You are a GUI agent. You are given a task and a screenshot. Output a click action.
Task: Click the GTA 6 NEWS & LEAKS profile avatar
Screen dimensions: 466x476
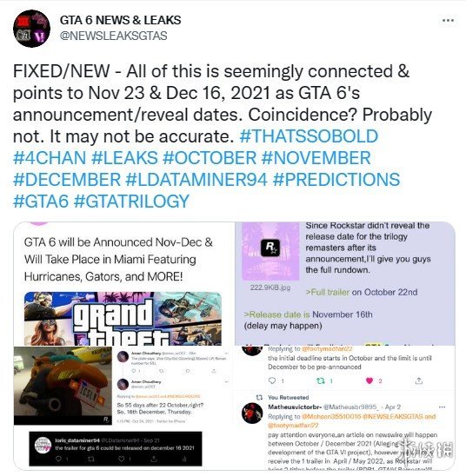coord(31,29)
